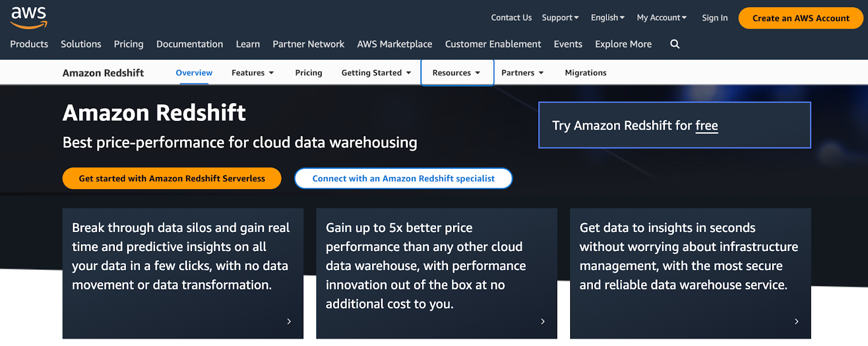Open Customer Enablement menu
Screen dimensions: 868x346
pos(493,44)
